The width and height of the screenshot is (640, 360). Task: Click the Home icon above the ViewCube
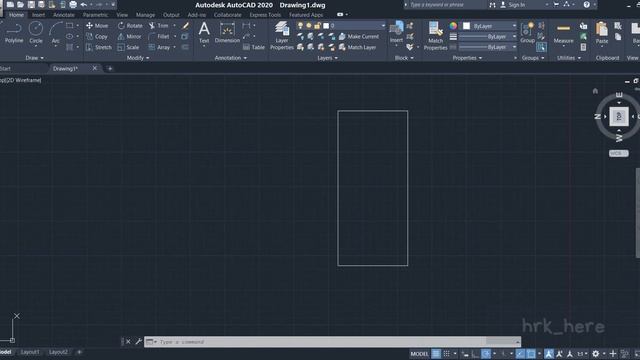coord(595,91)
